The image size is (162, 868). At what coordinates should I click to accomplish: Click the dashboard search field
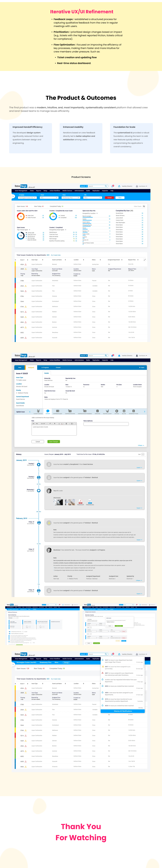point(96,186)
